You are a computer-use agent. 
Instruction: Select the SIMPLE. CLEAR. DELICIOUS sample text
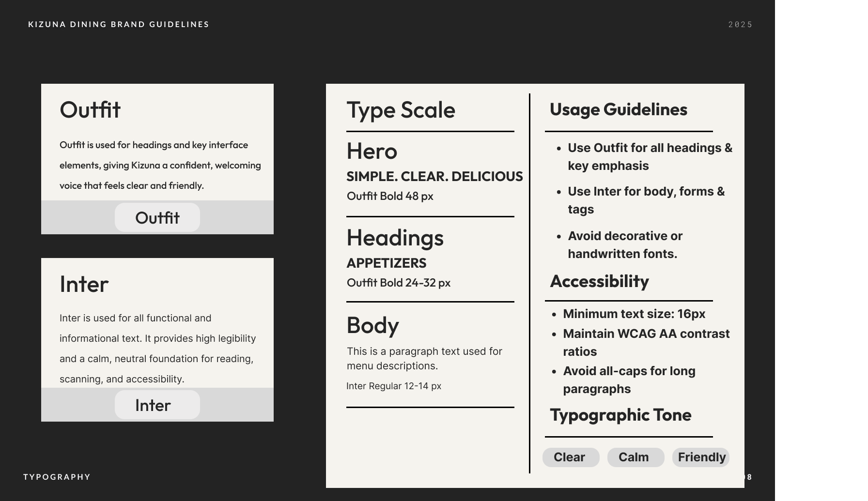point(434,177)
